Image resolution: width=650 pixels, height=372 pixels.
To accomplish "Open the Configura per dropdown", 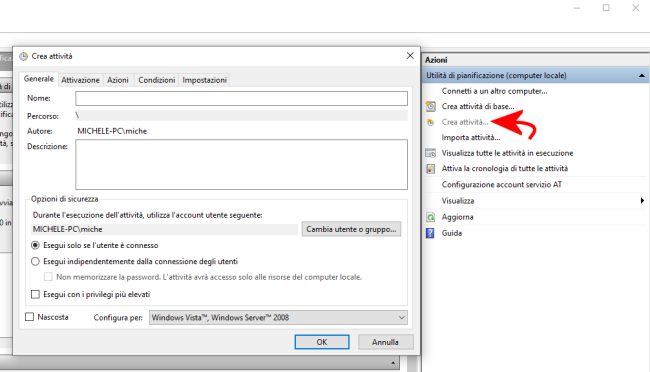I will click(278, 318).
